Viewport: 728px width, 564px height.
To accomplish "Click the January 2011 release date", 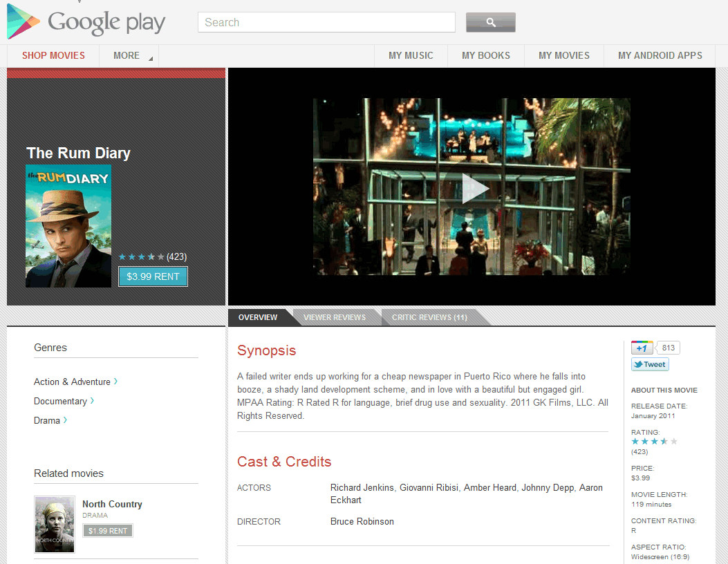I will pyautogui.click(x=653, y=416).
